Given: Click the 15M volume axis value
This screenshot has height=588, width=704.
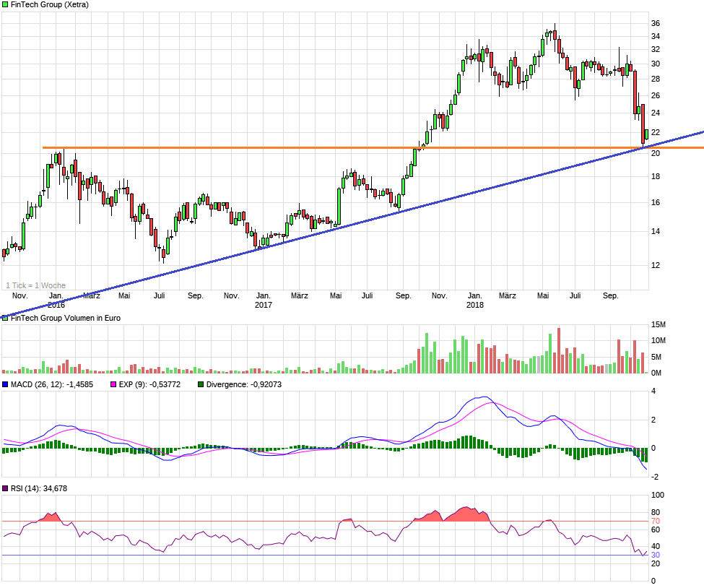Looking at the screenshot, I should (659, 324).
